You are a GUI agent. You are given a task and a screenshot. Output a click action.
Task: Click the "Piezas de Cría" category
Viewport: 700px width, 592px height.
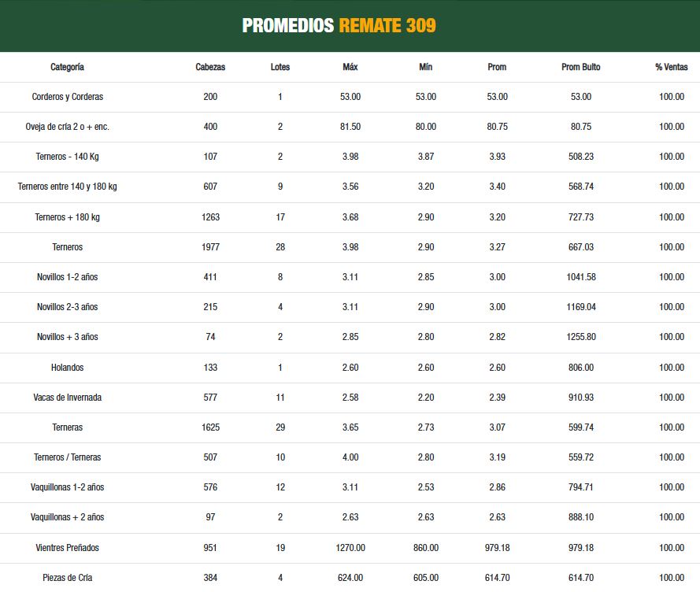pyautogui.click(x=67, y=578)
